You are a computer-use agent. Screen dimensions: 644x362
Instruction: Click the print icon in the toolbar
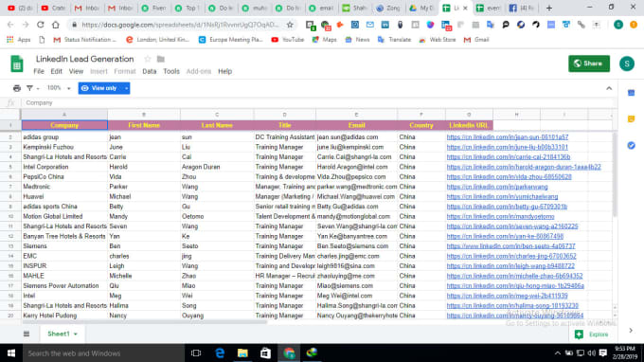tap(17, 88)
